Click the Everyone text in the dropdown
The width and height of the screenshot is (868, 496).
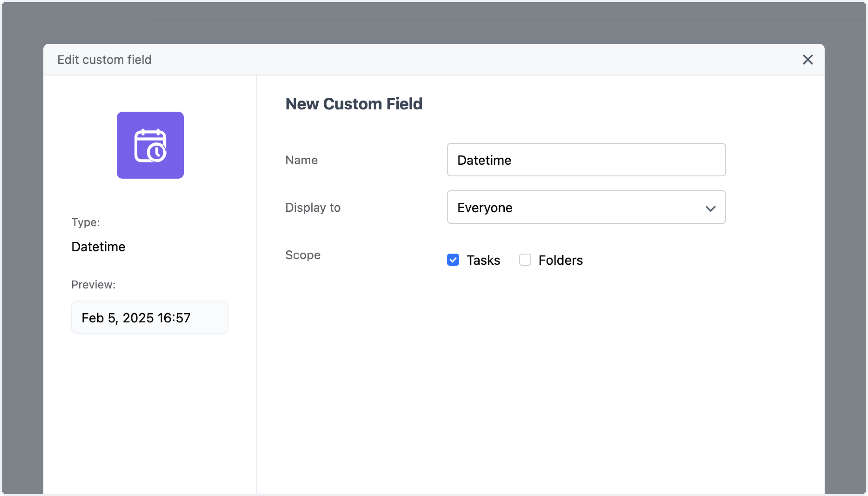(485, 208)
